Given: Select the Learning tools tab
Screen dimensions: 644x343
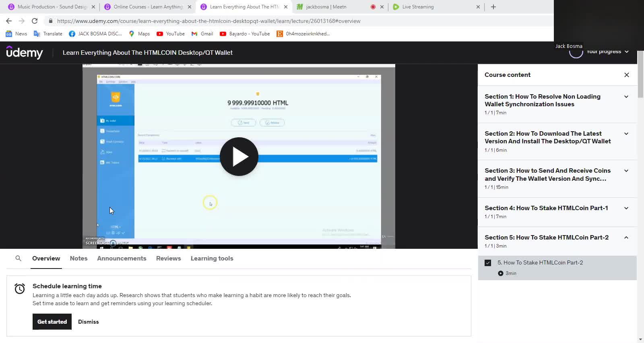Looking at the screenshot, I should point(212,258).
